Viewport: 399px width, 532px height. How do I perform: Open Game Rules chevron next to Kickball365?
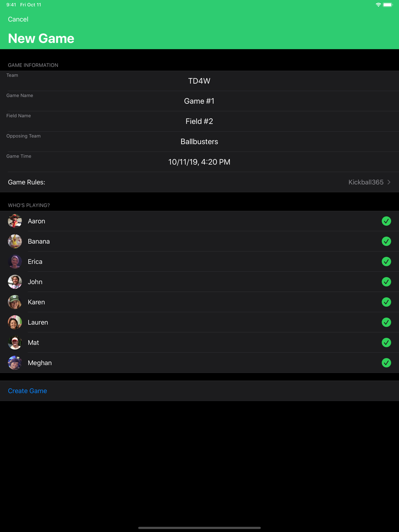[389, 182]
